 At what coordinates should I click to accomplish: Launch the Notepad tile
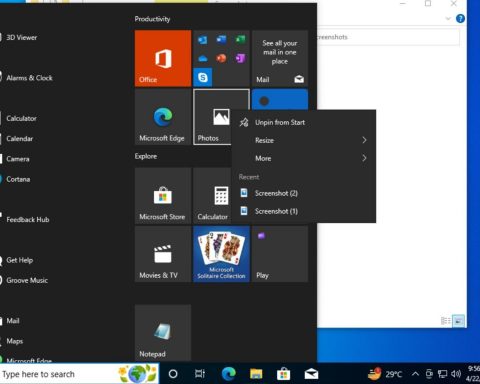click(163, 332)
